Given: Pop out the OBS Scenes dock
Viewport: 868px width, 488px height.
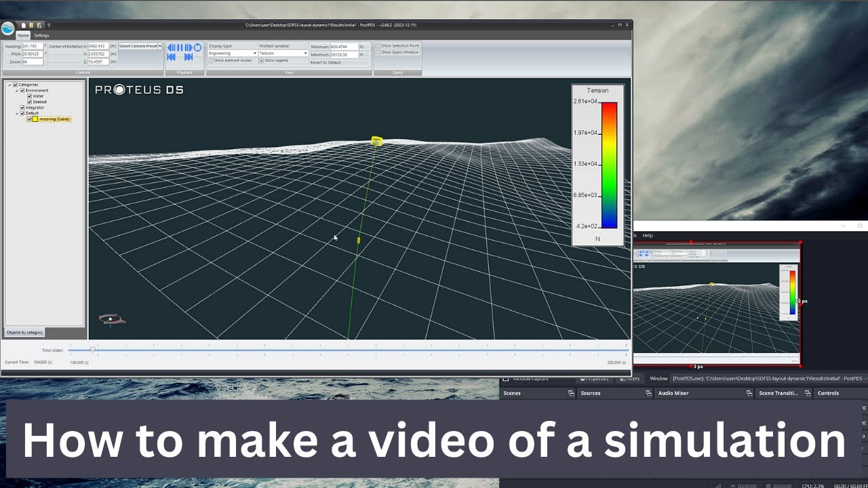Looking at the screenshot, I should click(x=571, y=393).
